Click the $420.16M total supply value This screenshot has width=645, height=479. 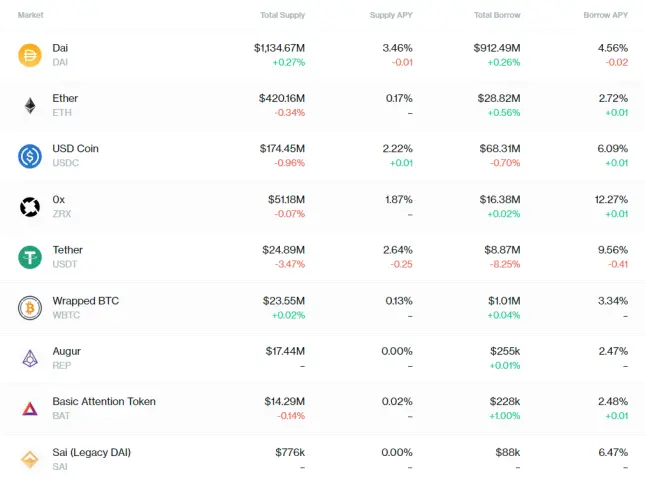282,98
